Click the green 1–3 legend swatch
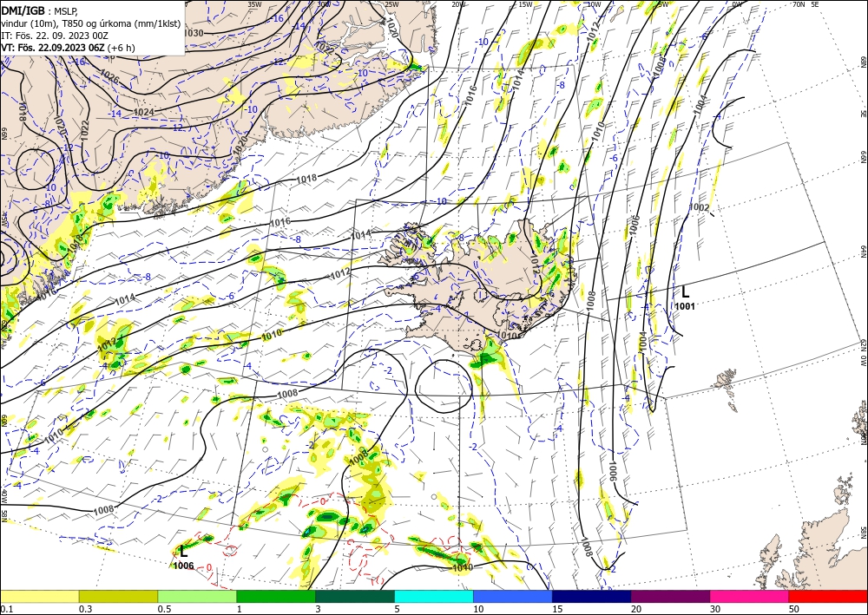This screenshot has height=615, width=868. pos(276,596)
